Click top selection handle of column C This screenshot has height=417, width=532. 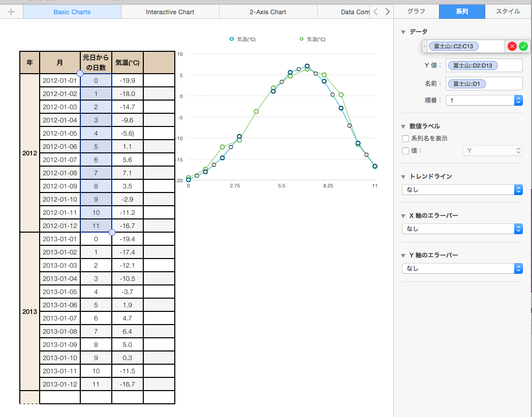click(80, 74)
